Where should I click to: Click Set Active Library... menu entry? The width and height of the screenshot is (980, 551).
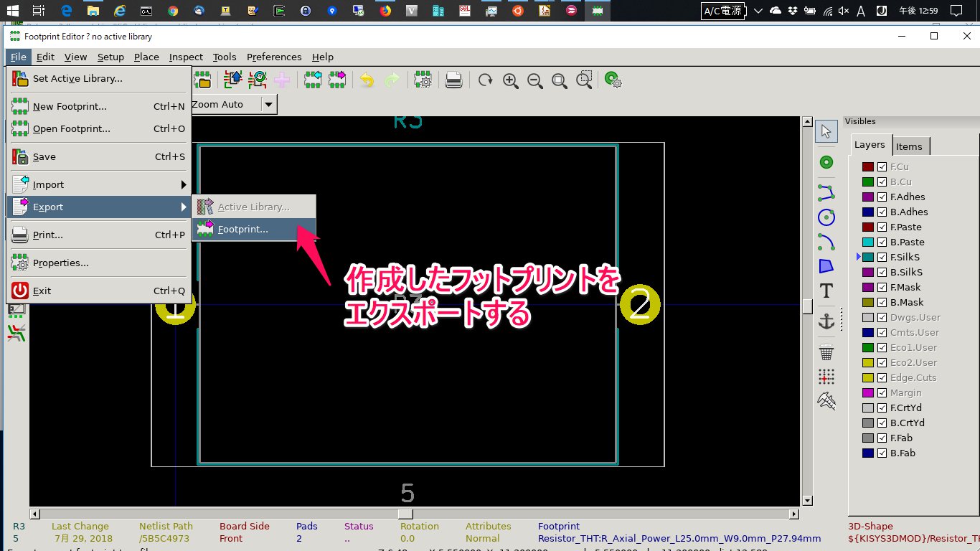(77, 79)
